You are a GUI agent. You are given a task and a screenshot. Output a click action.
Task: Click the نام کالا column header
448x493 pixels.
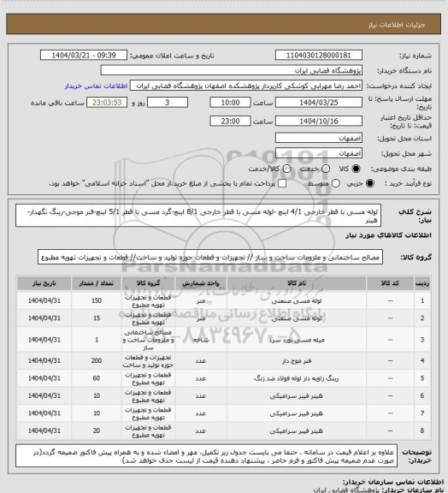tap(297, 283)
